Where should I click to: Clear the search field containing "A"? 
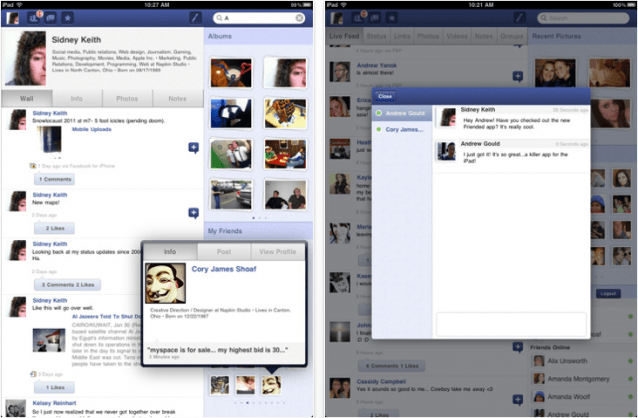[299, 18]
